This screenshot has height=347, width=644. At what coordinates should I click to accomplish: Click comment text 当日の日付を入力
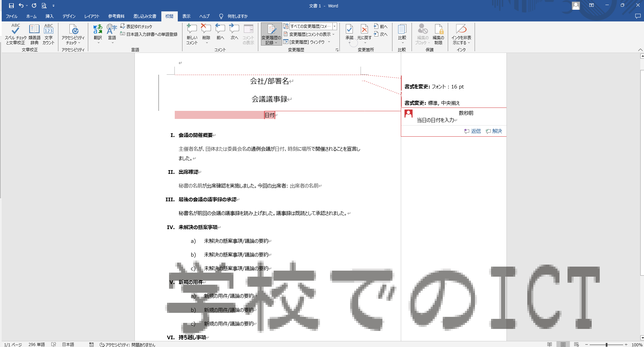(435, 120)
